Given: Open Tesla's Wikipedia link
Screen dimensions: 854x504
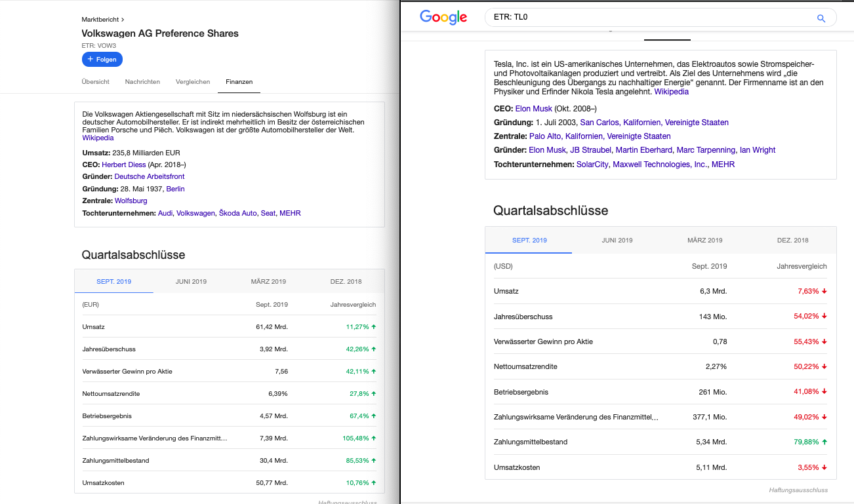Looking at the screenshot, I should point(672,92).
